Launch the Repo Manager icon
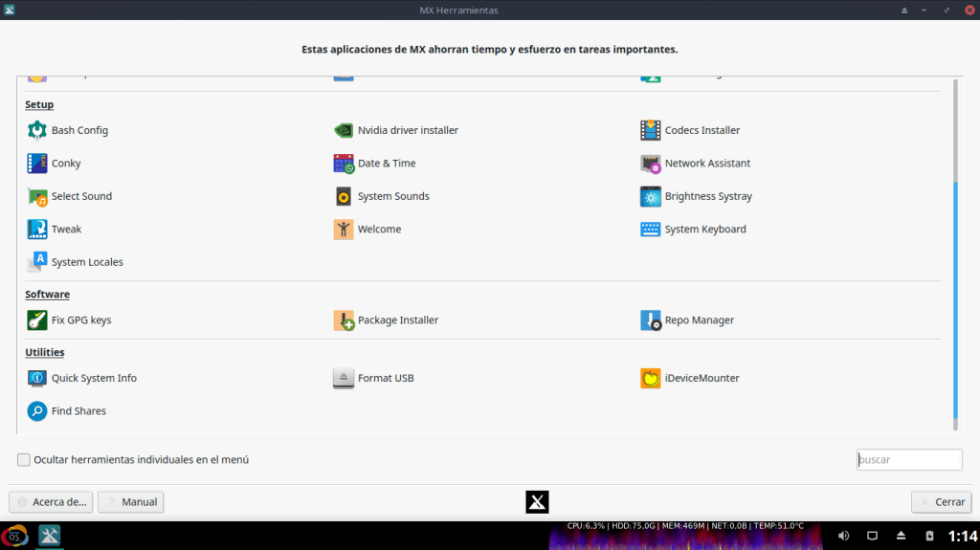 [651, 320]
